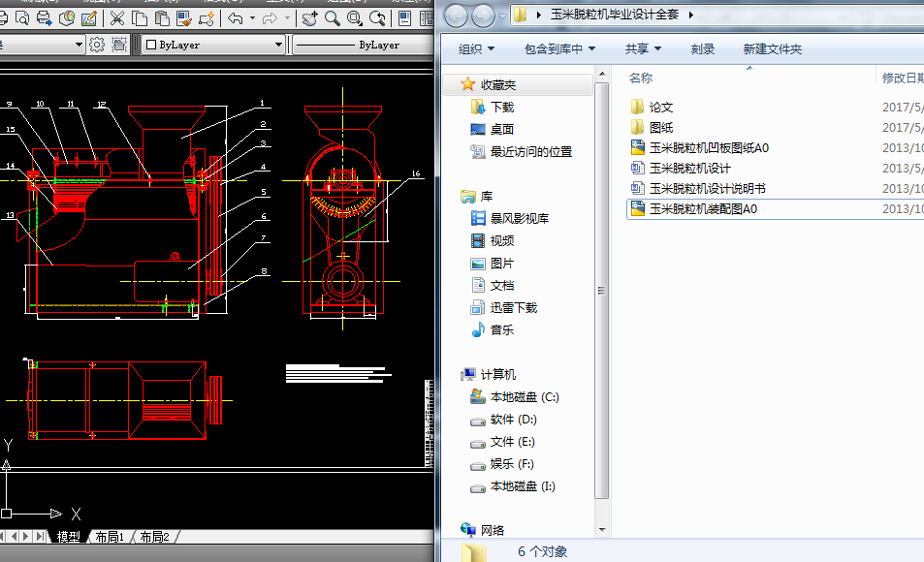Click the Zoom Previous icon

(x=377, y=18)
